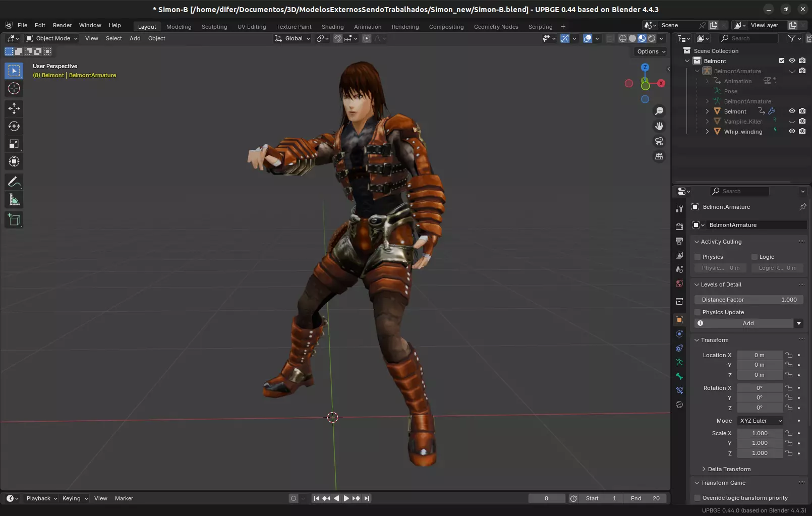The image size is (812, 516).
Task: Open the XYZ Euler rotation mode dropdown
Action: click(x=761, y=421)
